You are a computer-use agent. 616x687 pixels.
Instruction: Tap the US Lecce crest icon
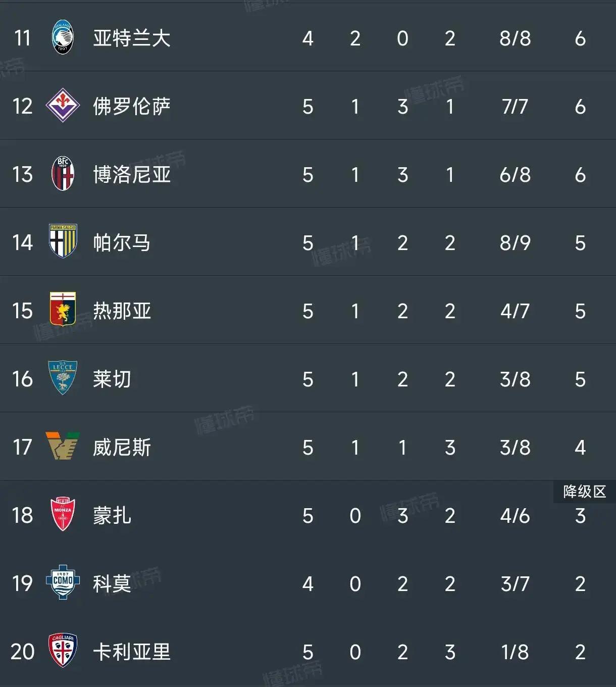[63, 378]
